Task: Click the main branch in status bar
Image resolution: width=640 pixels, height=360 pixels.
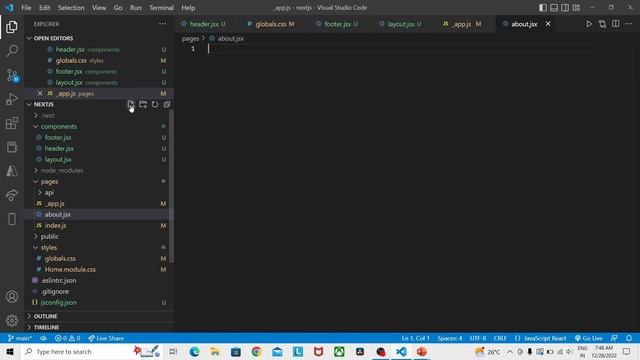Action: click(20, 338)
